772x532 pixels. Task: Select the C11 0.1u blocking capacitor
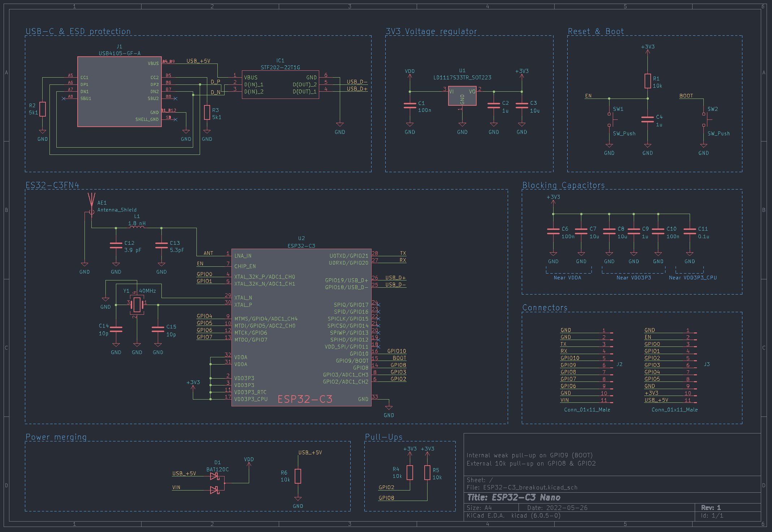(x=690, y=231)
